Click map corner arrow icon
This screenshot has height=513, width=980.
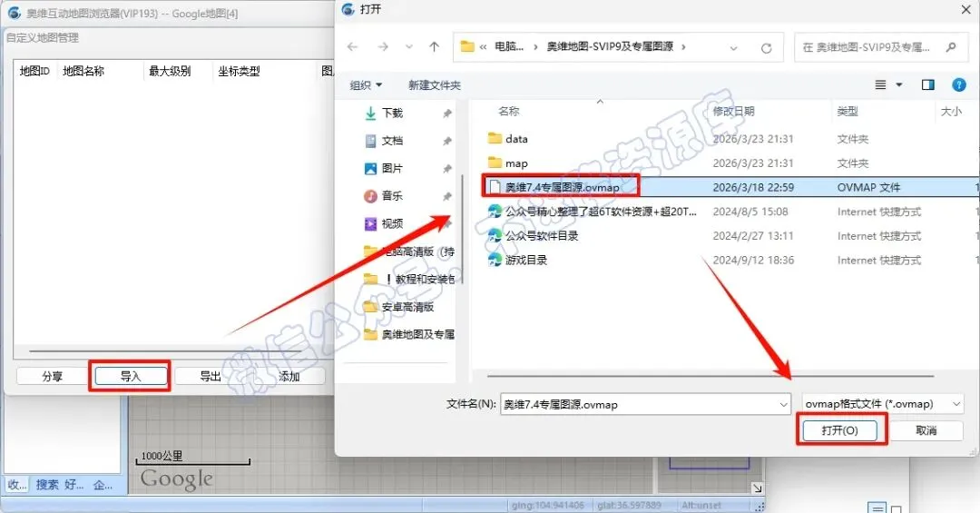(757, 488)
